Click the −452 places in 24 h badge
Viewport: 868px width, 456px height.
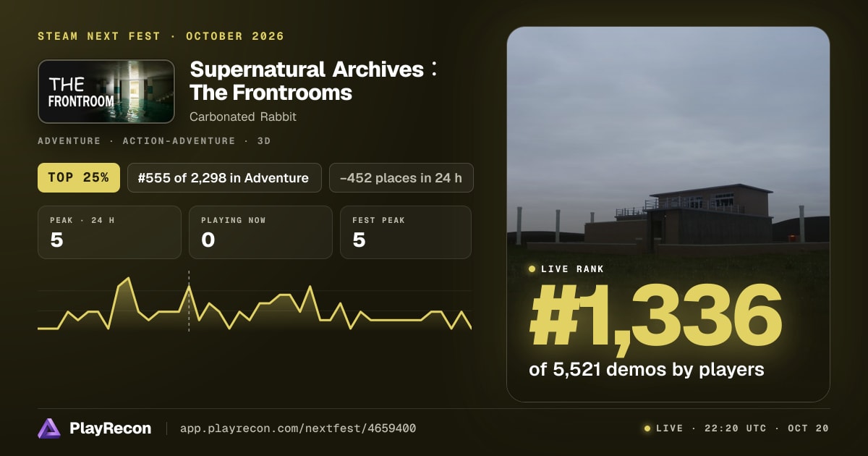[x=401, y=177]
